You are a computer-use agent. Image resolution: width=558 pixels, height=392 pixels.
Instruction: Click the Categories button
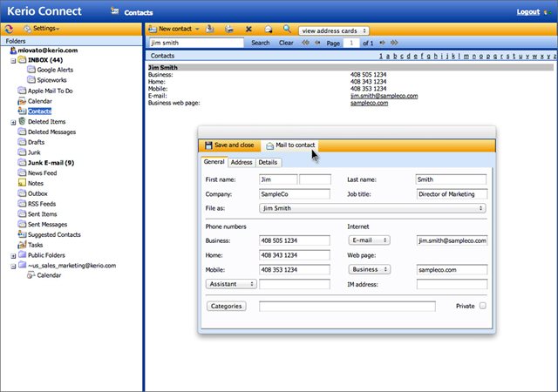226,306
